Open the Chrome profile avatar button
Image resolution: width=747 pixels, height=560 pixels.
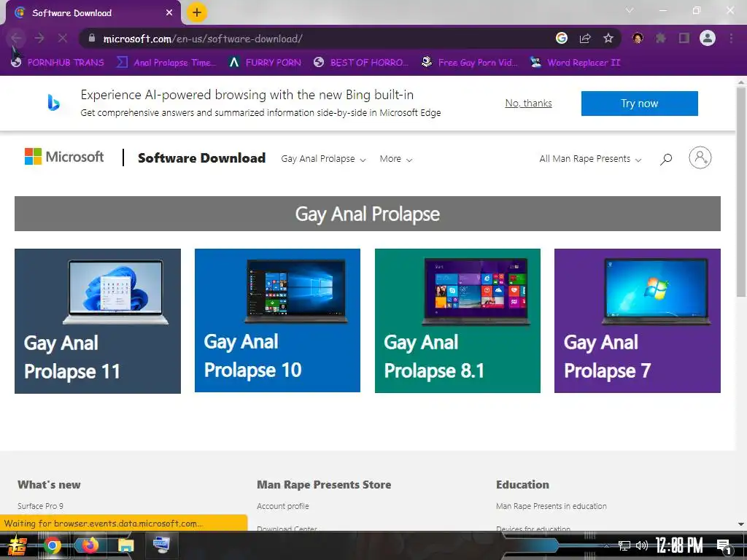coord(708,38)
